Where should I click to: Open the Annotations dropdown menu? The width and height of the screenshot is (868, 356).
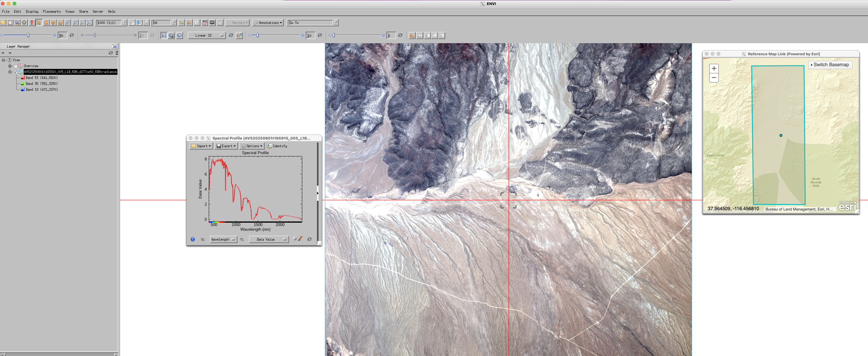pyautogui.click(x=268, y=22)
